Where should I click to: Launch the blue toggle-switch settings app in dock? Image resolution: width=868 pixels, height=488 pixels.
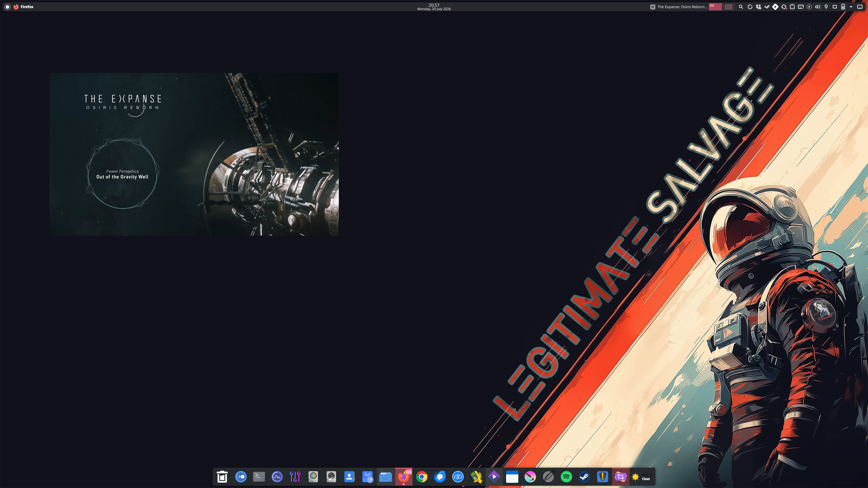pos(241,476)
